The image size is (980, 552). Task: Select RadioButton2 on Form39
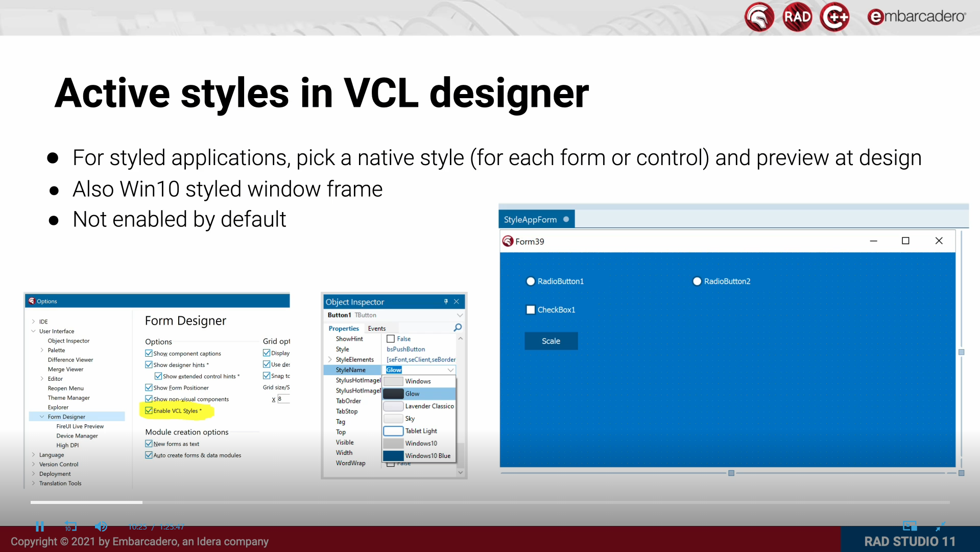coord(697,281)
